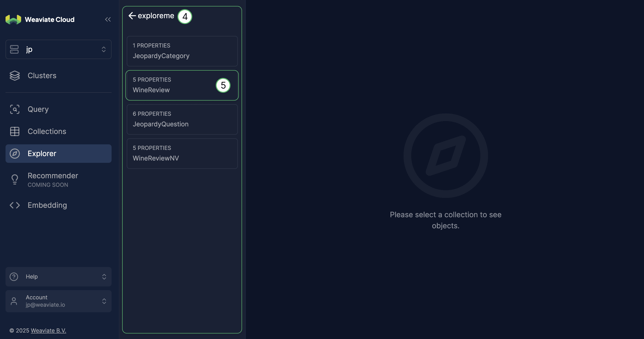This screenshot has height=339, width=644.
Task: Click the Embedding code brackets icon
Action: coord(15,205)
